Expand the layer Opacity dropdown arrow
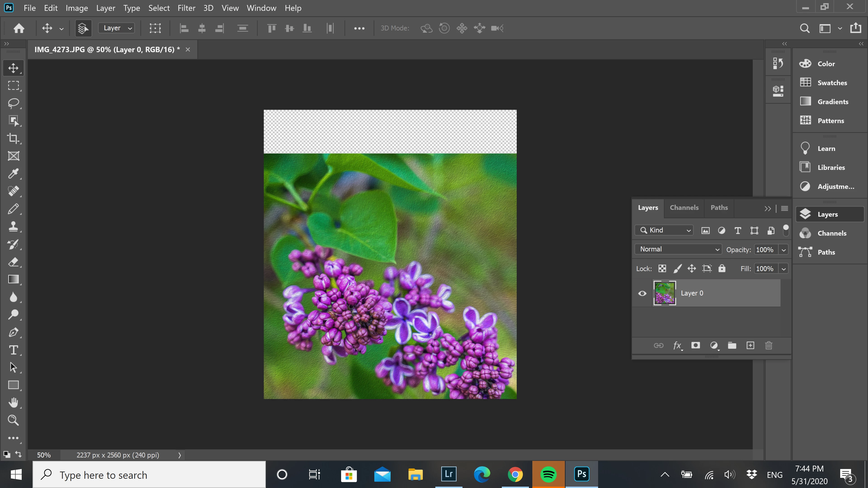The width and height of the screenshot is (868, 488). click(784, 250)
